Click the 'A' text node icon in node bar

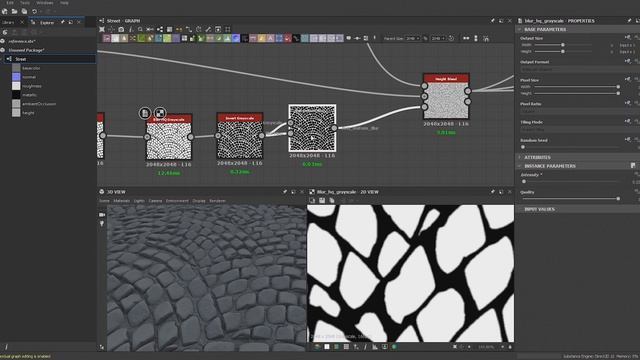270,38
